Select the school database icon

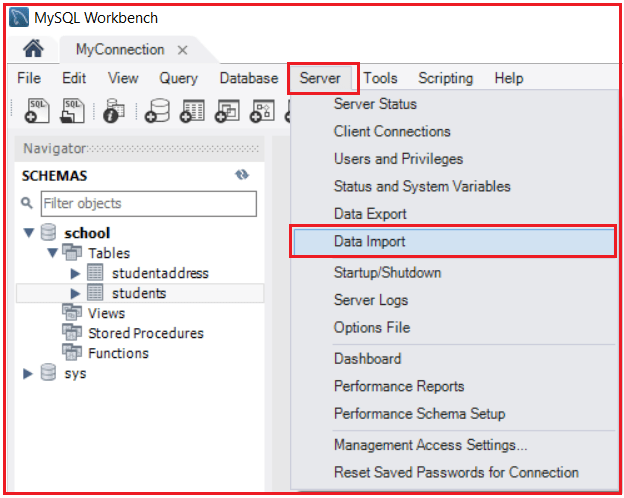pyautogui.click(x=49, y=232)
